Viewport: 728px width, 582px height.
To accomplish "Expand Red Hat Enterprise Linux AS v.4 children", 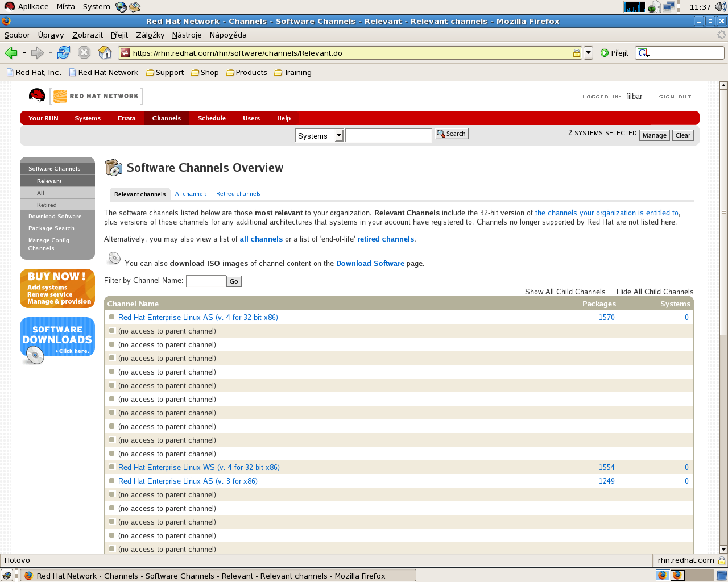I will 112,317.
